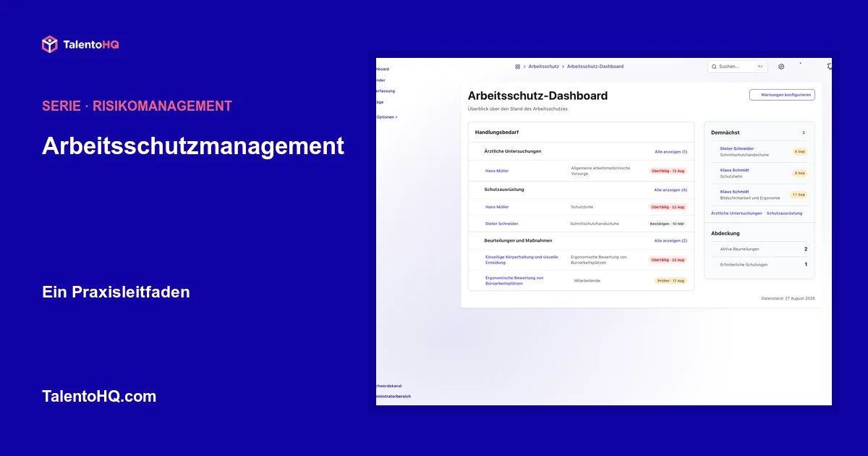Click the Abdeckung section heading

[x=726, y=234]
